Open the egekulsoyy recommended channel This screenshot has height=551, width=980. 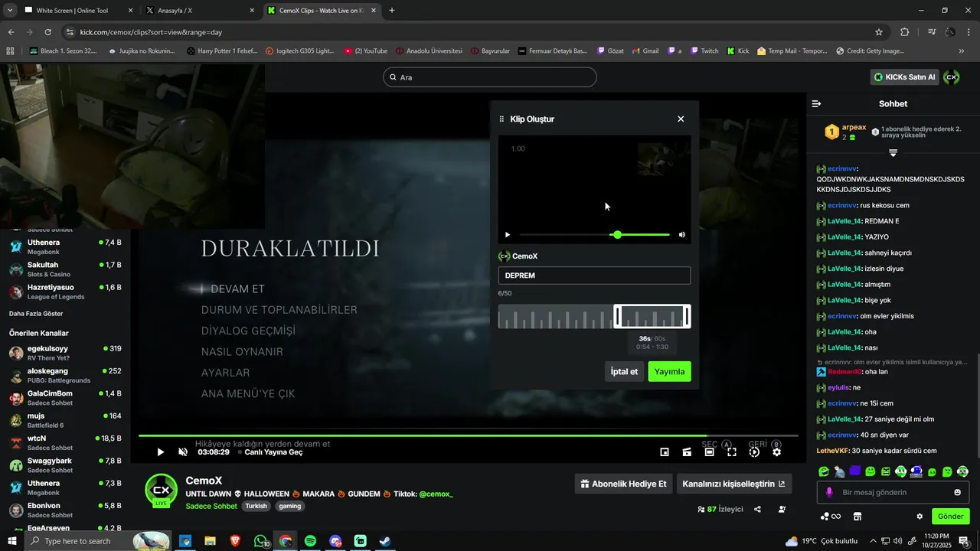click(65, 353)
